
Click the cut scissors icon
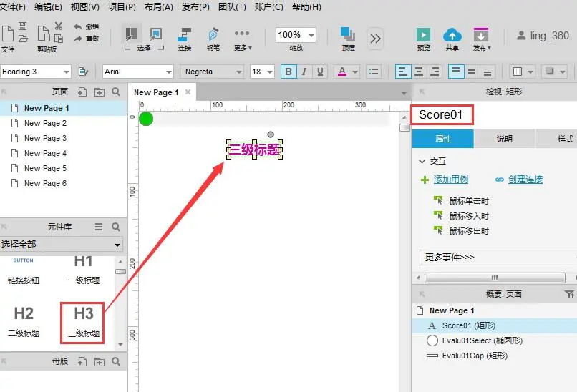tap(59, 26)
